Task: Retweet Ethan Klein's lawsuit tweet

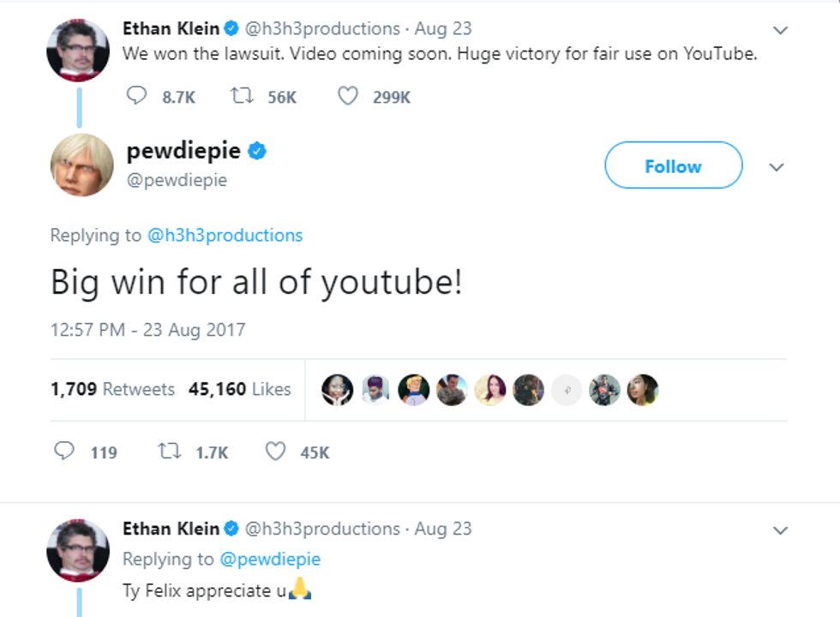Action: 243,97
